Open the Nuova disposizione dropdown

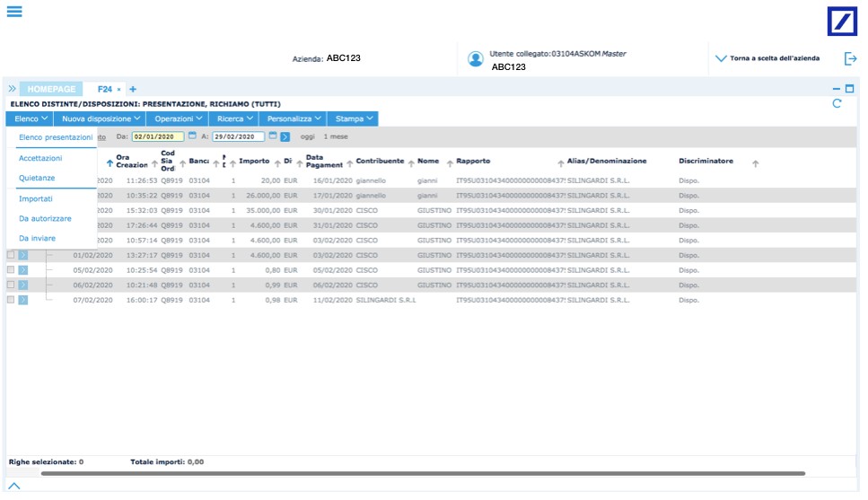coord(101,119)
